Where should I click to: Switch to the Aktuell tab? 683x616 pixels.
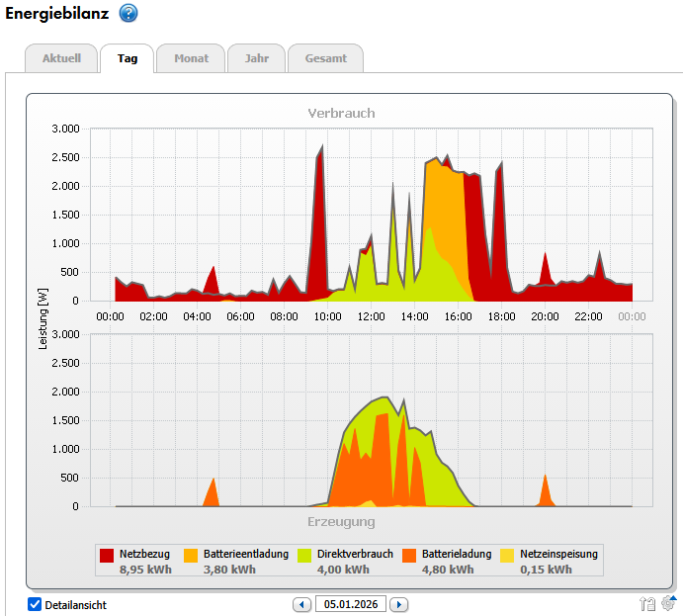[x=60, y=58]
